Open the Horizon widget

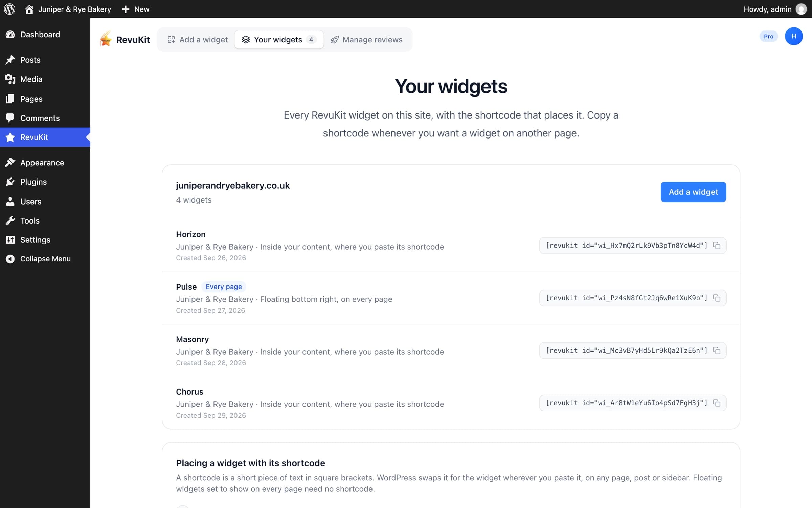190,234
